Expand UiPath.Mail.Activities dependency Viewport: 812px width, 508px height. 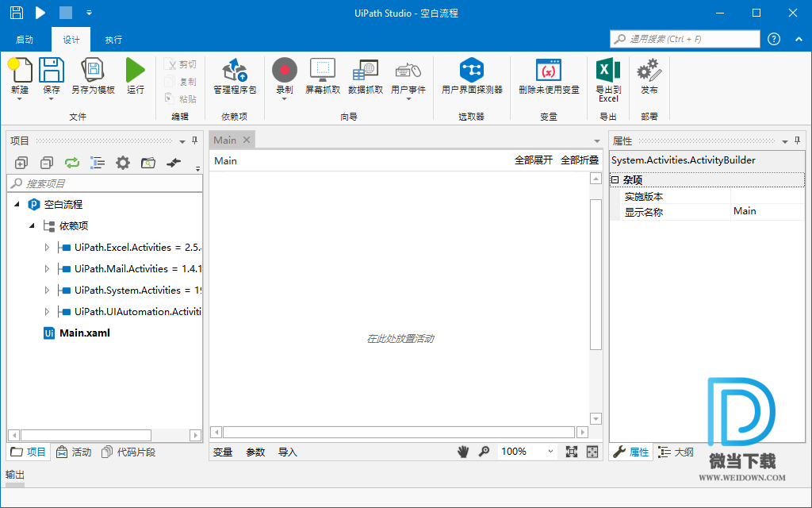pos(47,268)
